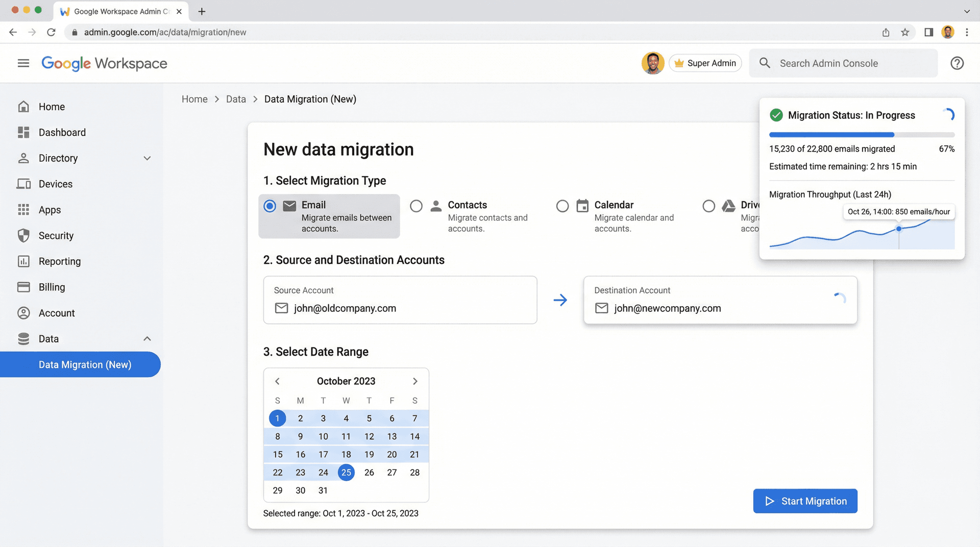Image resolution: width=980 pixels, height=547 pixels.
Task: Collapse the Data sidebar section
Action: (x=147, y=338)
